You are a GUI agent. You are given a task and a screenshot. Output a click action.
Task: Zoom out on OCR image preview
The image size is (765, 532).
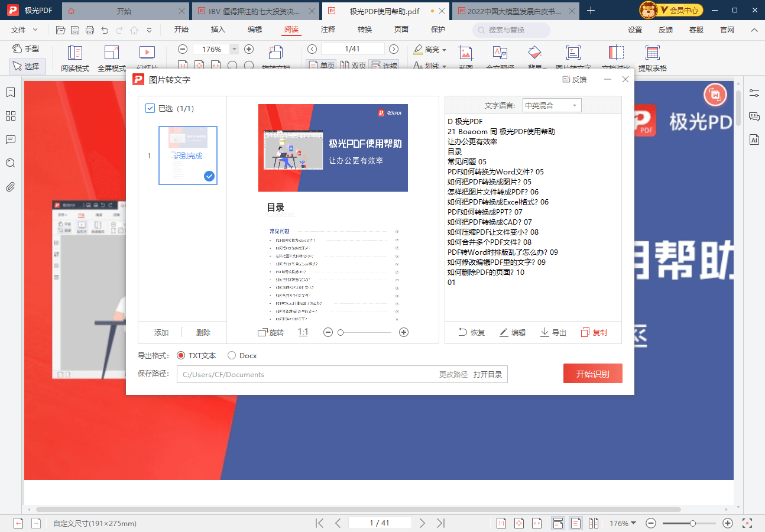pos(328,333)
